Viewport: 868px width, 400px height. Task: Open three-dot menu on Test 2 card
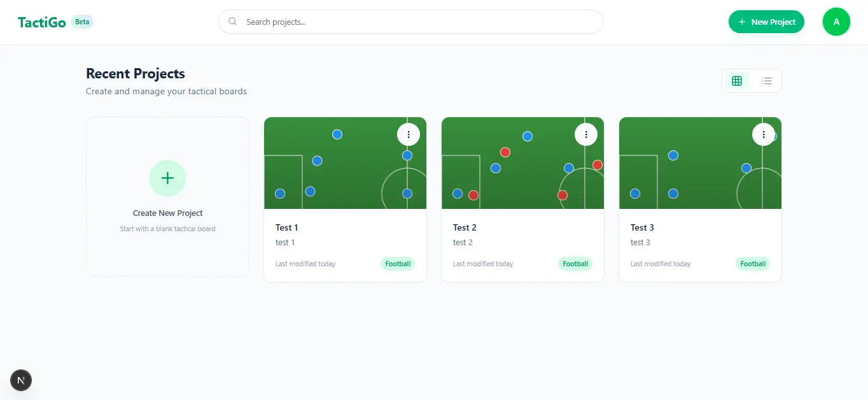coord(586,134)
